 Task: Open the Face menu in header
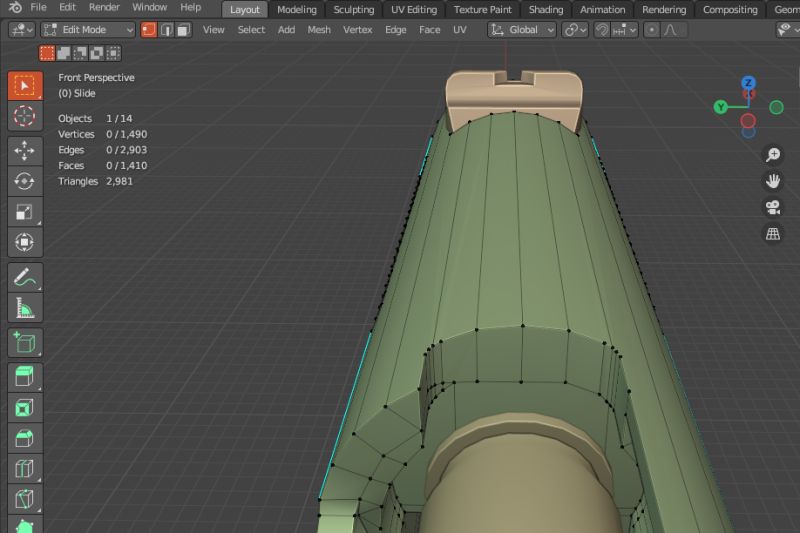(x=430, y=30)
